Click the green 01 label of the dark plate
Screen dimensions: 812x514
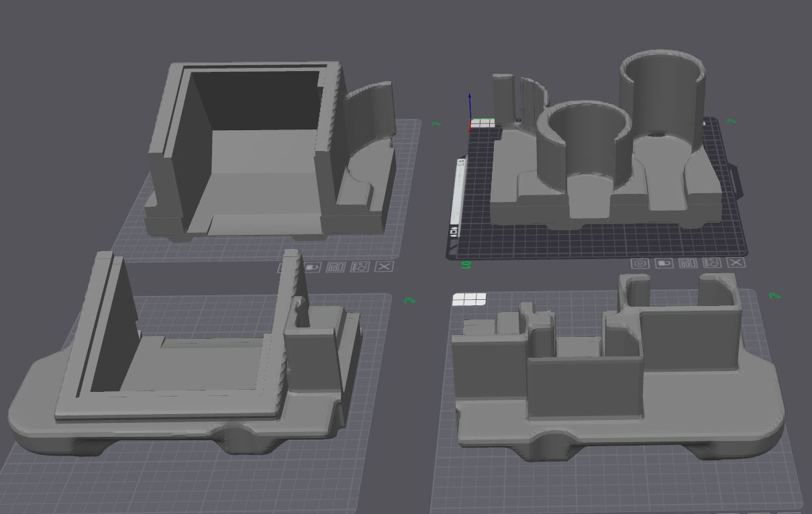[464, 265]
